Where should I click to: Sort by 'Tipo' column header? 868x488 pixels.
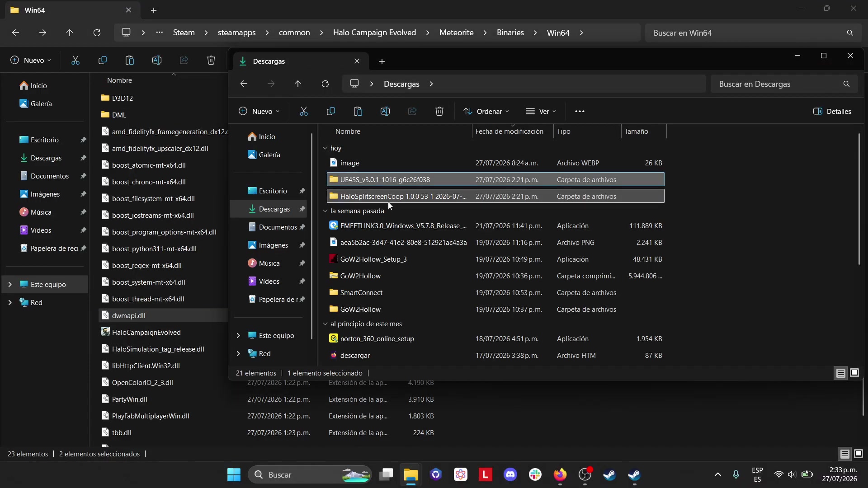[x=587, y=131]
